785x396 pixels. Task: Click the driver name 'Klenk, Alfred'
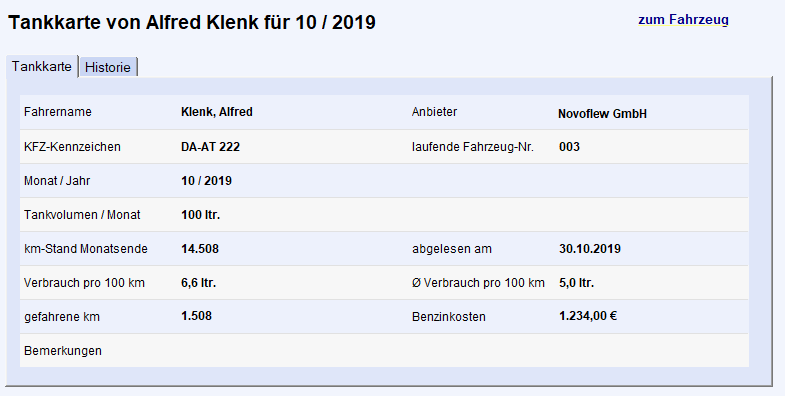(x=217, y=112)
